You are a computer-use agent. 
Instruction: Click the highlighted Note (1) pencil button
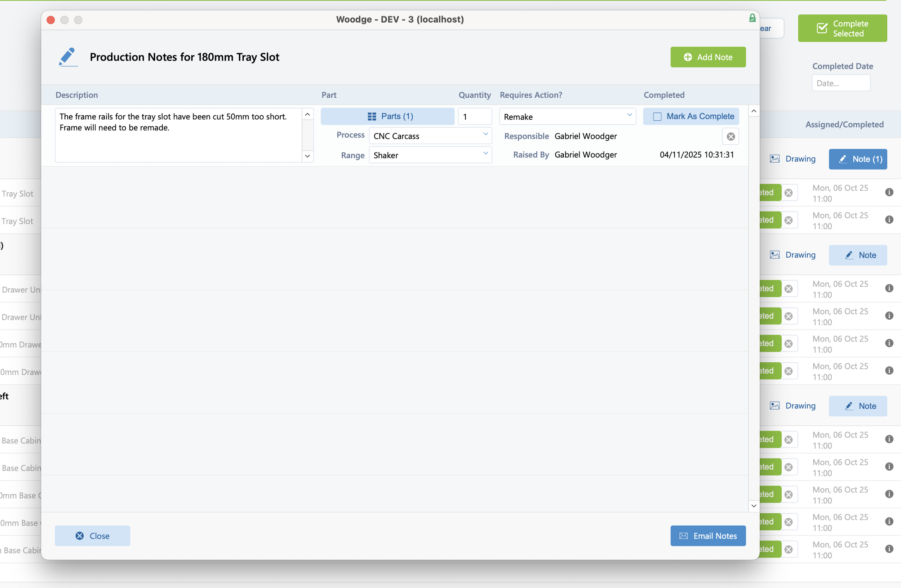(857, 159)
